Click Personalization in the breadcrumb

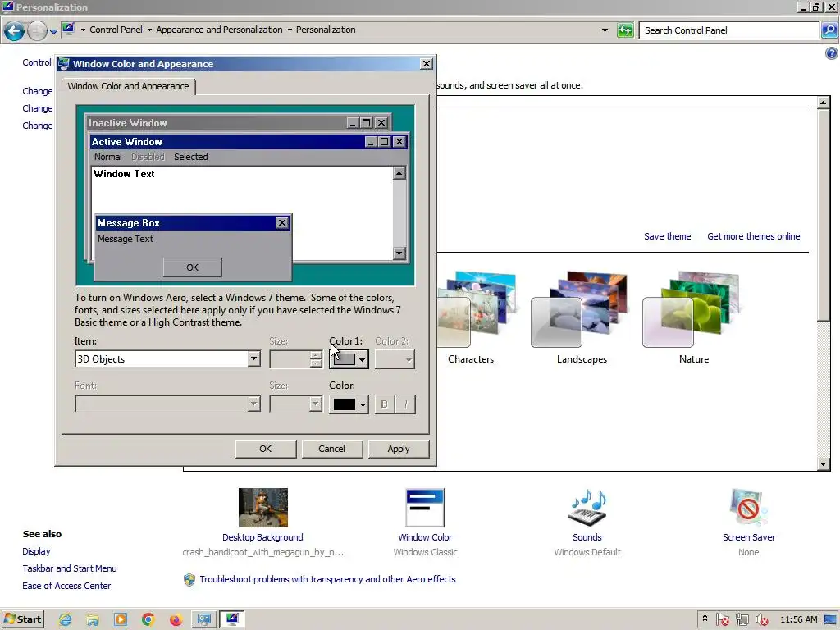326,30
